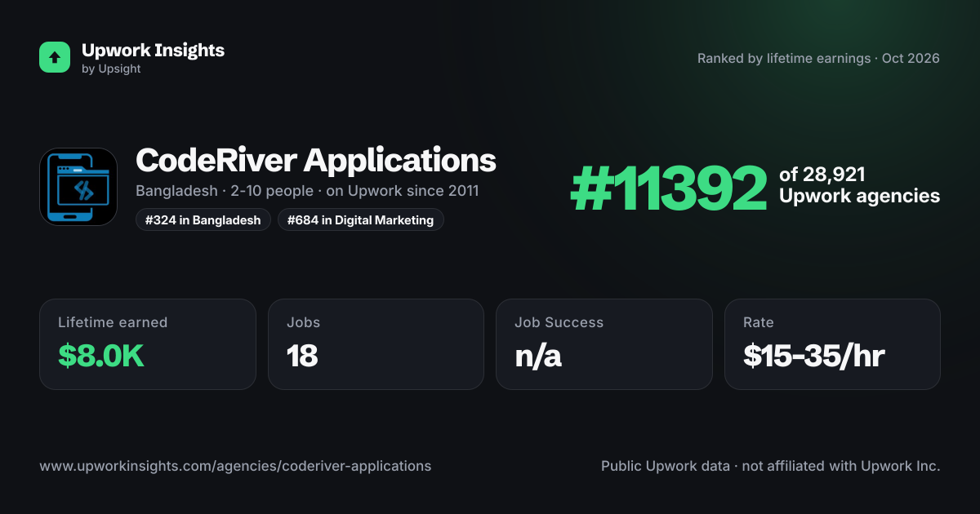
Task: Click 'Ranked by lifetime earnings · Oct 2026' text
Action: pyautogui.click(x=818, y=59)
